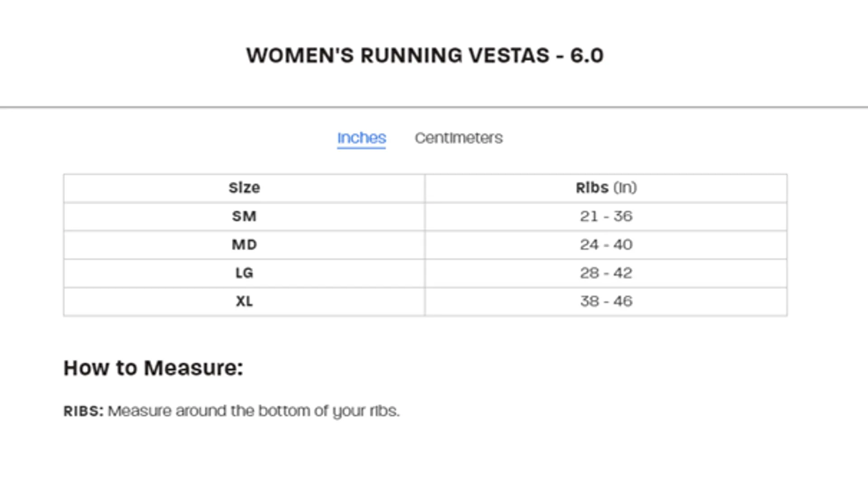Screen dimensions: 868x488
Task: Click inside the size chart table
Action: [425, 244]
